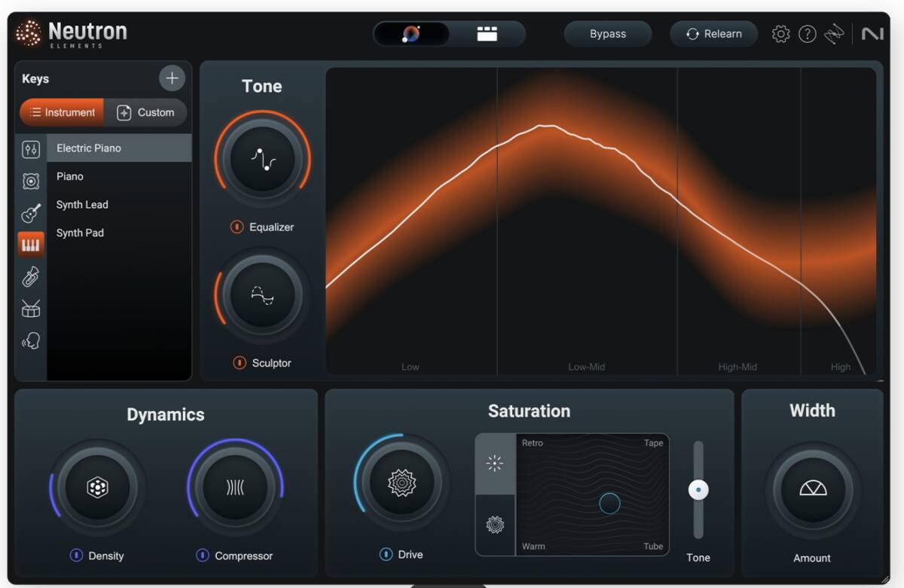Screen dimensions: 904x588
Task: Click the Tube corner label
Action: pos(653,546)
